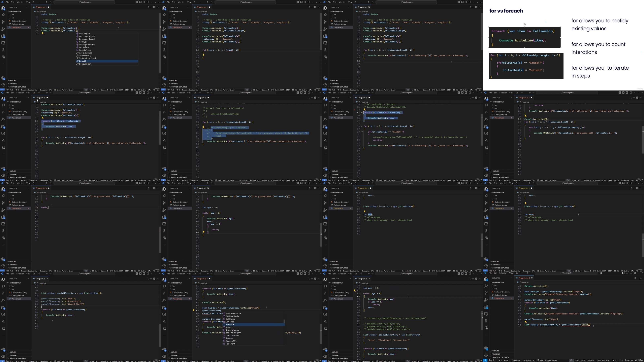
Task: Click lightbulb icon left of line 65
Action: click(193, 311)
